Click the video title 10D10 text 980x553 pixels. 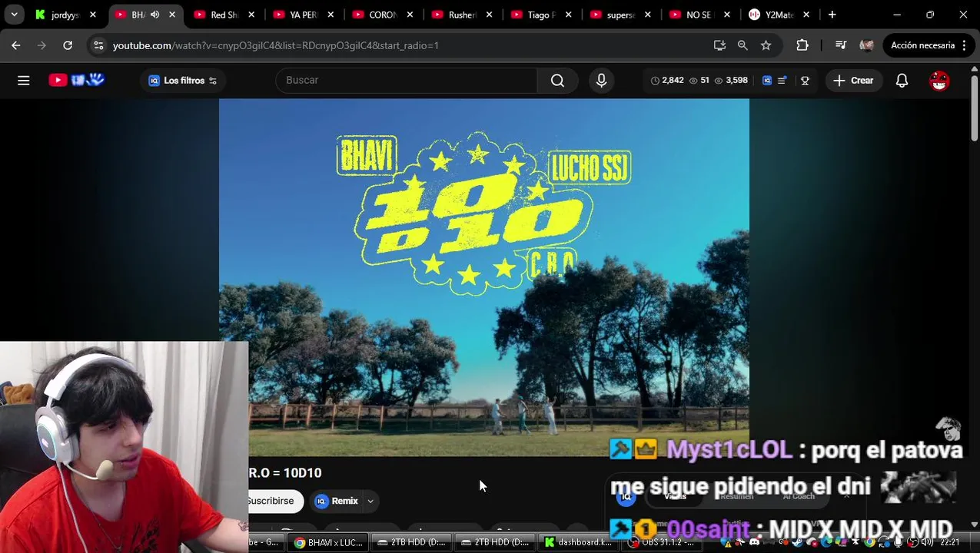285,473
